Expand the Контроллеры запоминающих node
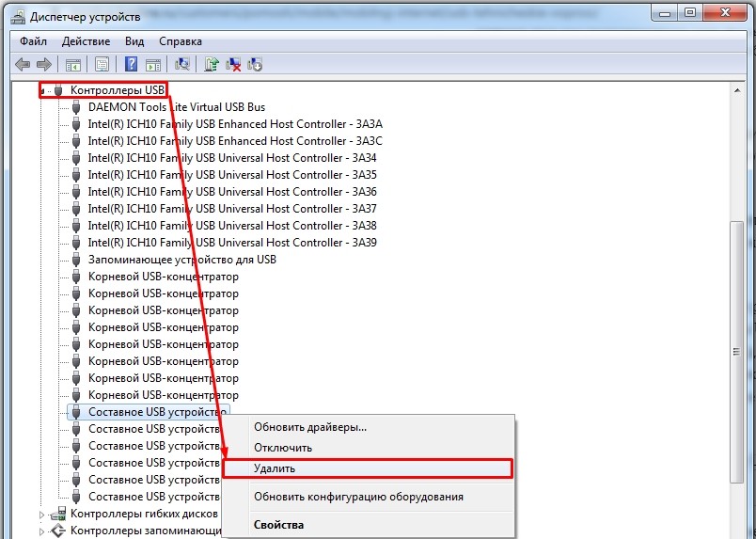The image size is (756, 539). click(x=41, y=531)
